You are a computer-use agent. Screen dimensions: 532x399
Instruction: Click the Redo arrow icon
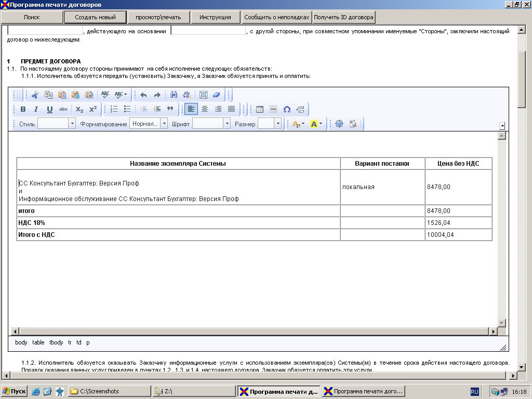[157, 95]
